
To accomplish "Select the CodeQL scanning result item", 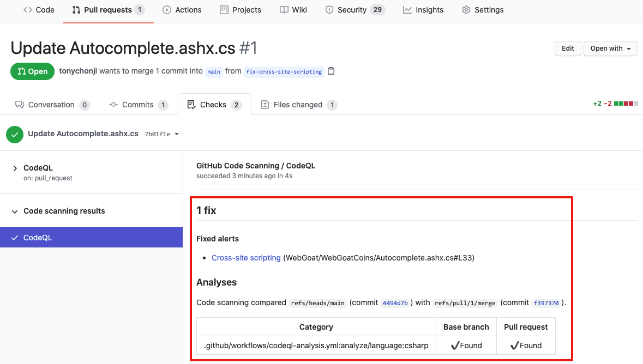I will (x=91, y=238).
